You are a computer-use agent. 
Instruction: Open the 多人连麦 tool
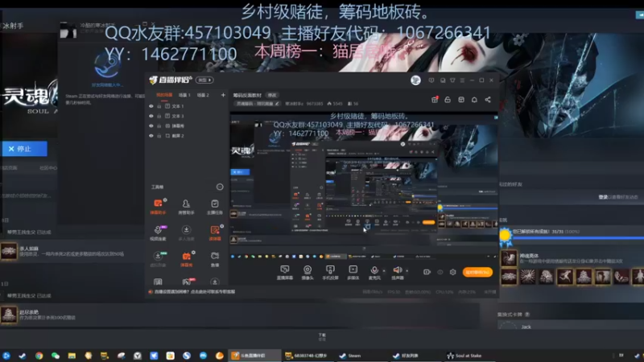point(186,232)
